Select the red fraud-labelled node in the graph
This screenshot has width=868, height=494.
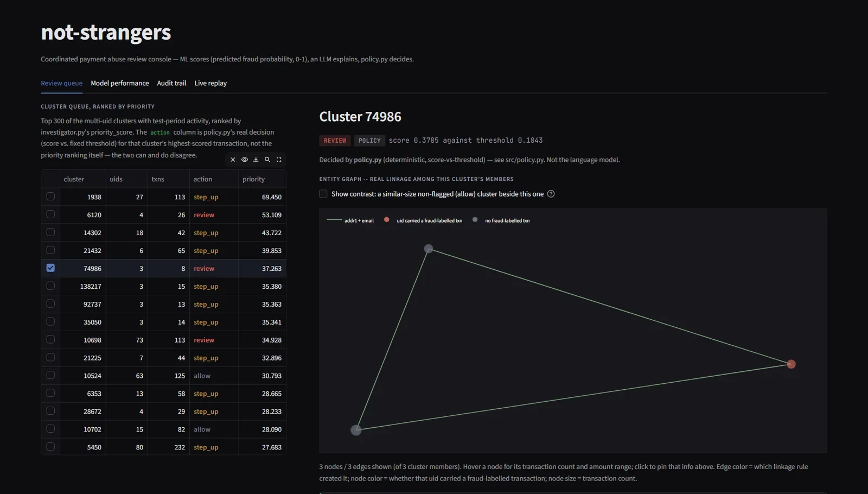791,364
